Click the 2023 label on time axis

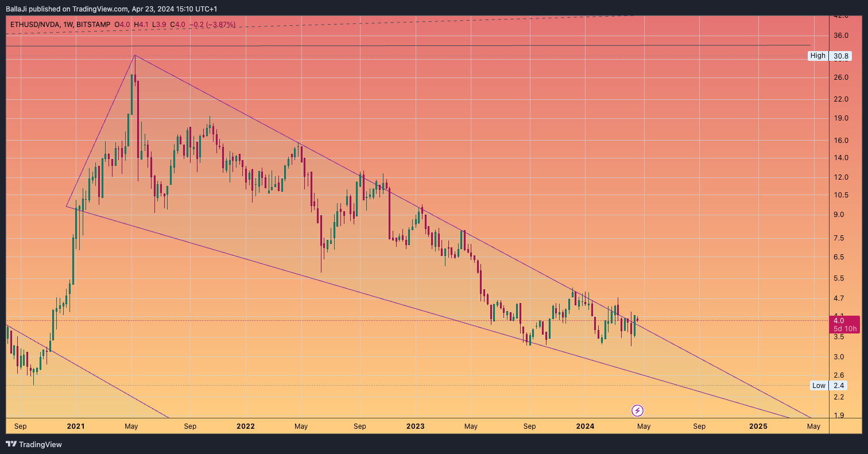click(416, 426)
